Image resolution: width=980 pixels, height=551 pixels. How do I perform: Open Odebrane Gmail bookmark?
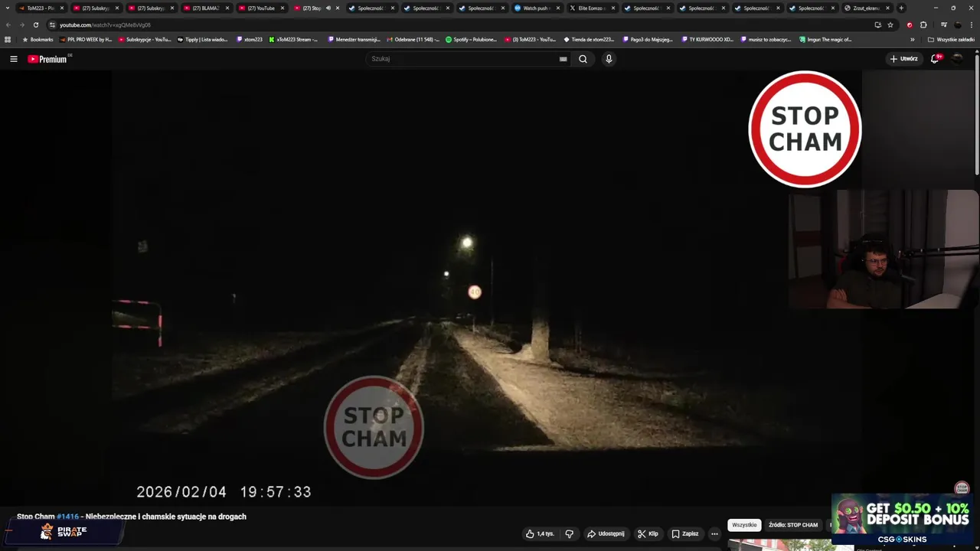tap(413, 39)
